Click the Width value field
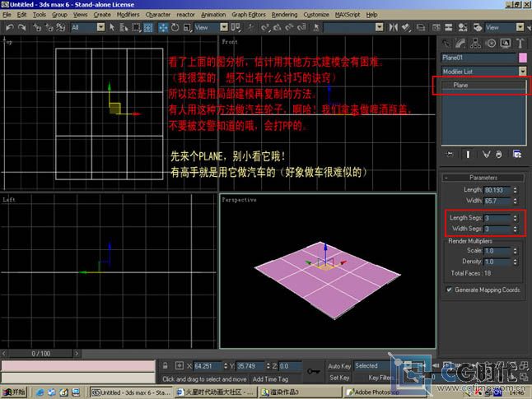This screenshot has height=399, width=532. click(497, 201)
